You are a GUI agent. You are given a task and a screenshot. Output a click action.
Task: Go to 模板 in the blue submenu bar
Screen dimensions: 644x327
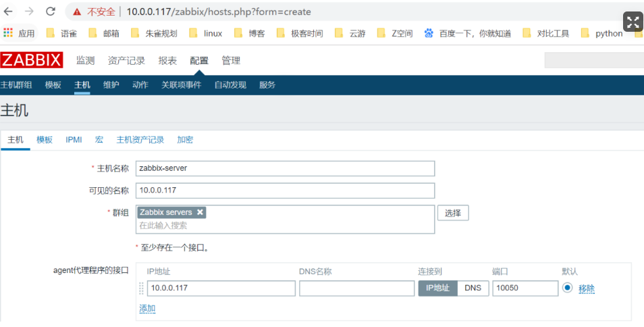point(53,85)
